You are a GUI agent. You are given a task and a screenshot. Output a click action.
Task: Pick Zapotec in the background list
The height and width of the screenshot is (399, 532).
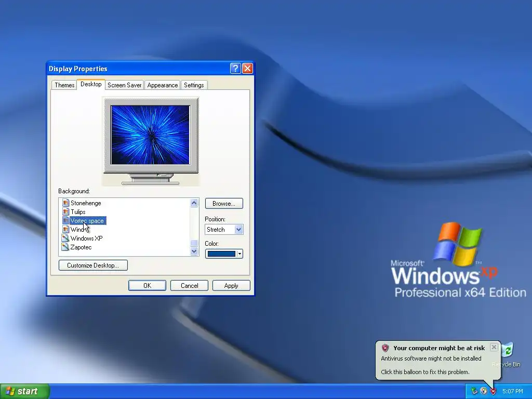click(81, 247)
